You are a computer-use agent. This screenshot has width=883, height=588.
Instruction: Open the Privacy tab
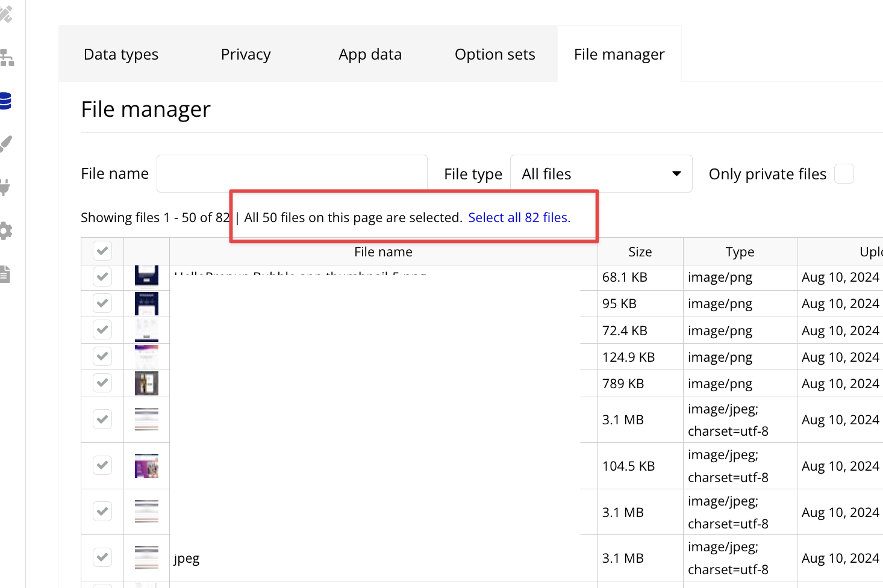(246, 54)
